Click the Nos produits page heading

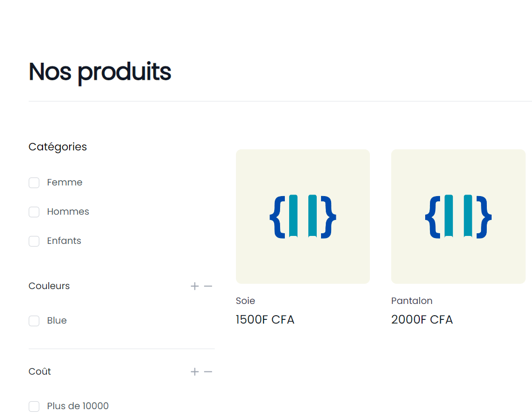(x=100, y=72)
